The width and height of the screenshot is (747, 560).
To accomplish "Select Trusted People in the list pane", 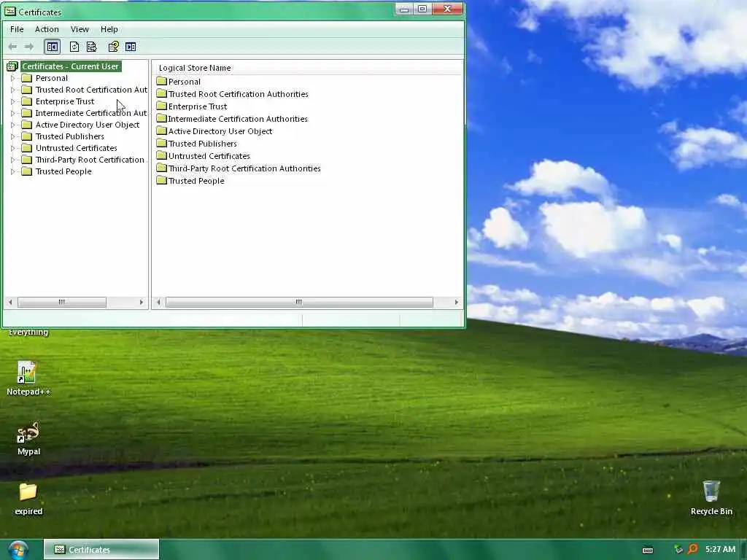I will pyautogui.click(x=196, y=181).
